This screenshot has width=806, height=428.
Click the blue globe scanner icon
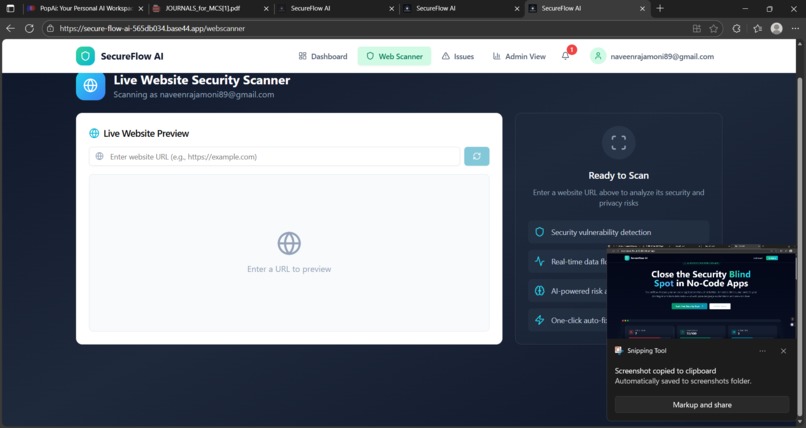click(x=90, y=85)
